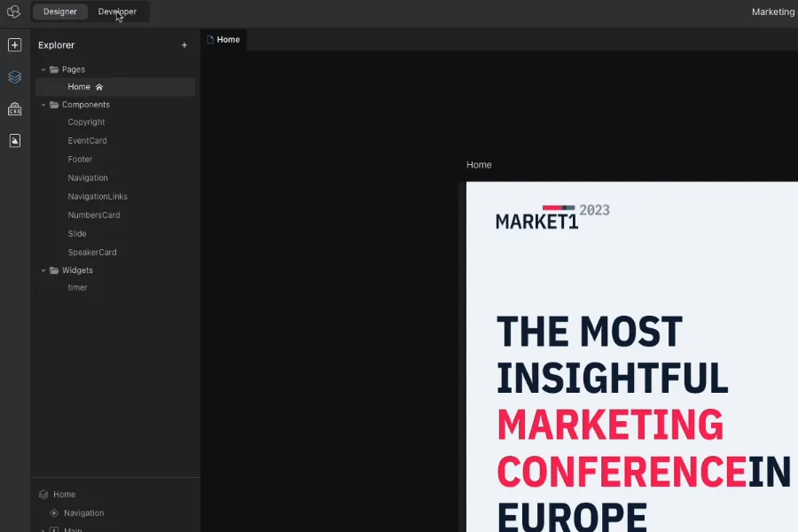Open the SpeakerCard component

tap(92, 253)
